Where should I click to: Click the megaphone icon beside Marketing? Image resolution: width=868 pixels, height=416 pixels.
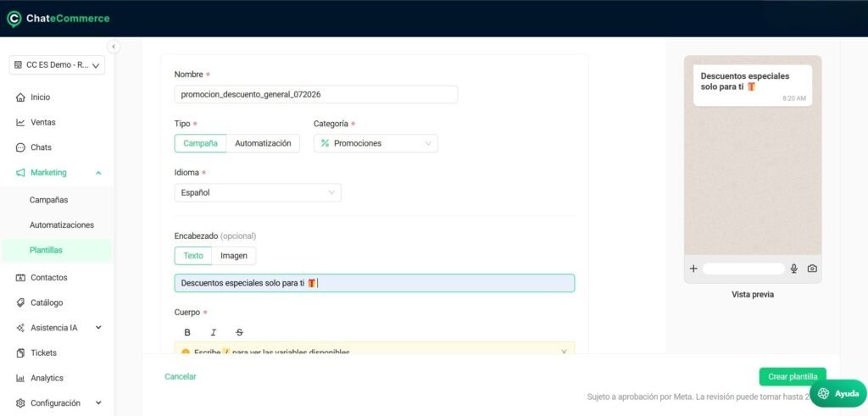20,173
